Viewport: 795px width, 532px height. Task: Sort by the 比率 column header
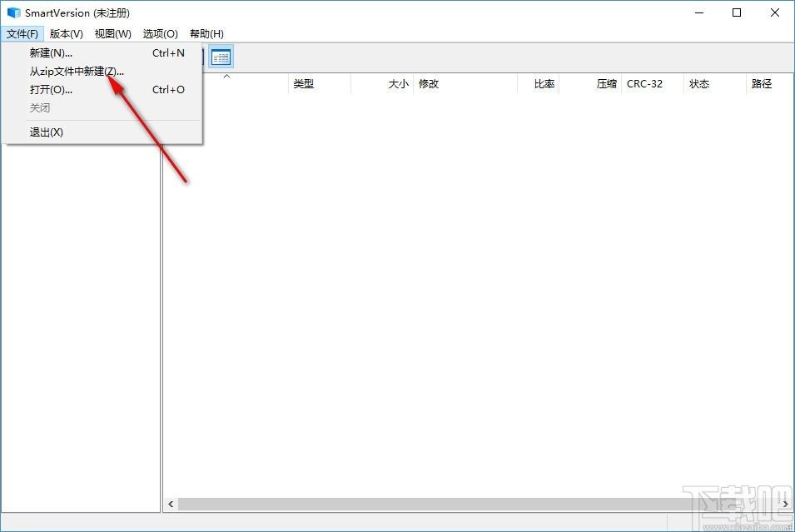tap(539, 84)
